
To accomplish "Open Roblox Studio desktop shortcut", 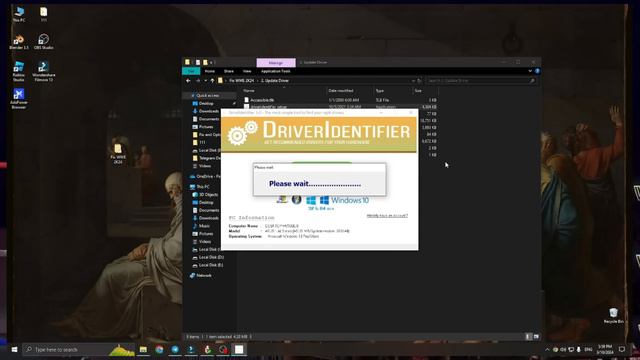I will tap(19, 71).
